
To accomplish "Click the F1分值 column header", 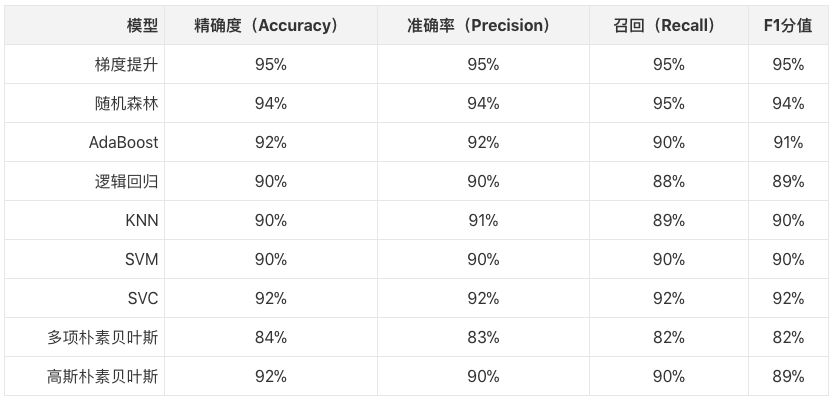I will pos(788,26).
